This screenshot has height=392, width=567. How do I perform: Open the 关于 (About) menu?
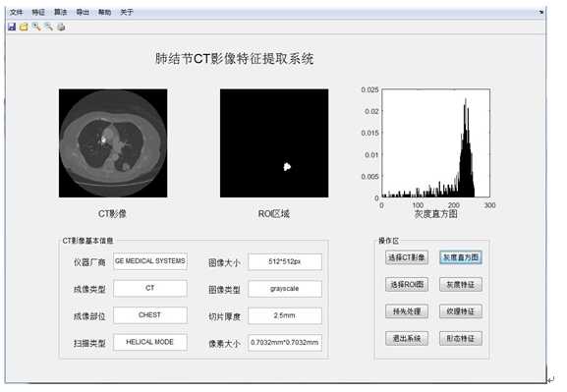click(127, 13)
